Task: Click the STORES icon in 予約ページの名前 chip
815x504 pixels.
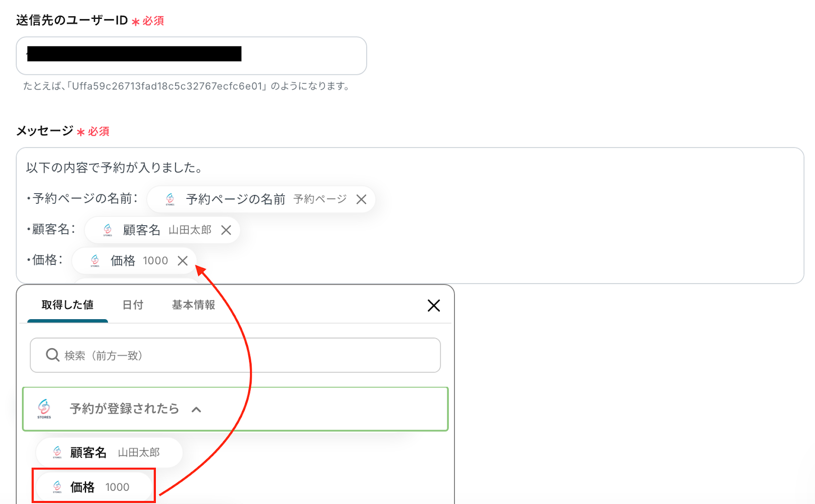Action: (x=170, y=199)
